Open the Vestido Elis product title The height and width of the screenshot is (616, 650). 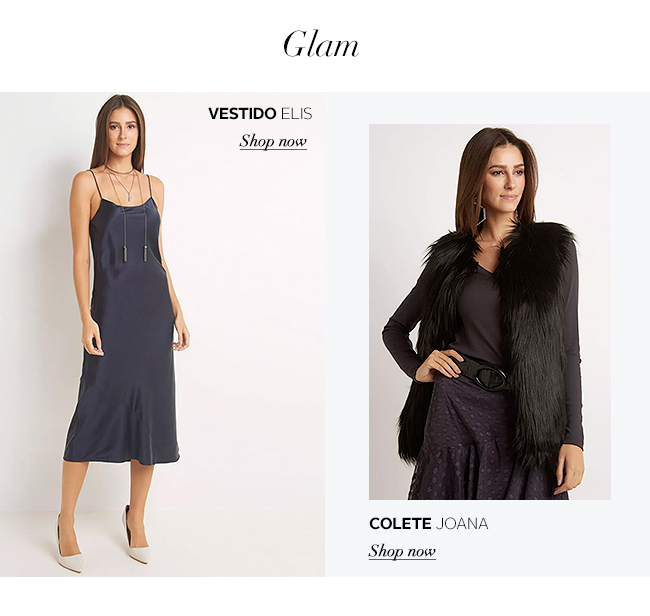pyautogui.click(x=260, y=114)
